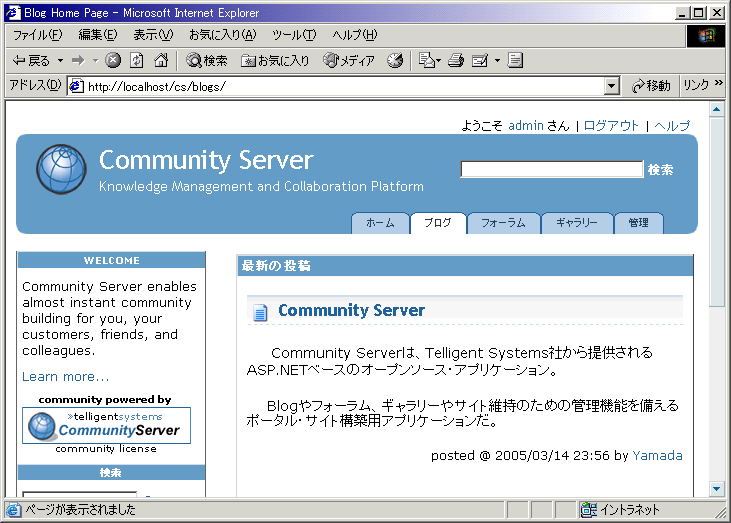731x523 pixels.
Task: Click the Refresh page icon
Action: tap(137, 60)
